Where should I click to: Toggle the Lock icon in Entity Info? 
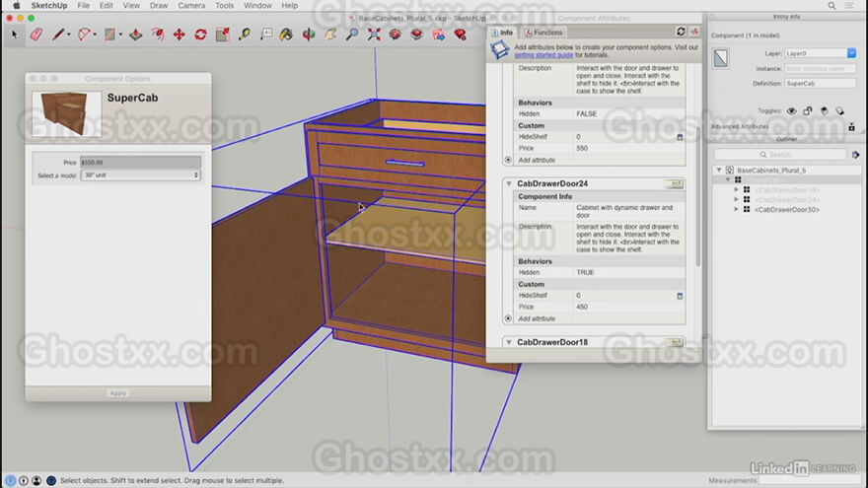coord(808,111)
